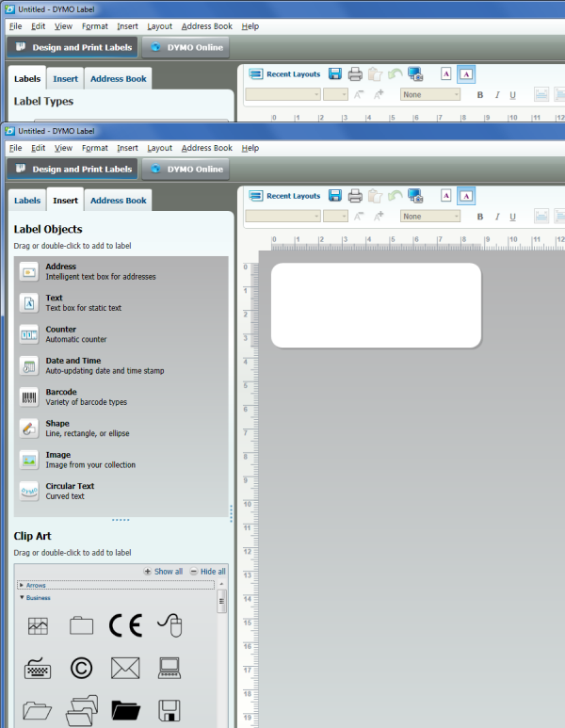Click the undo arrow in front window toolbar
Image resolution: width=565 pixels, height=728 pixels.
tap(395, 196)
